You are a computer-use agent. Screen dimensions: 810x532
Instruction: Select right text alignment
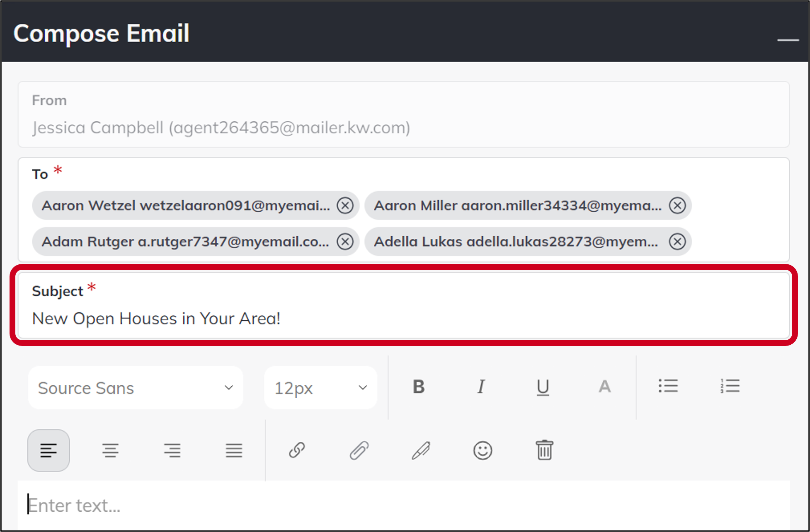coord(172,450)
